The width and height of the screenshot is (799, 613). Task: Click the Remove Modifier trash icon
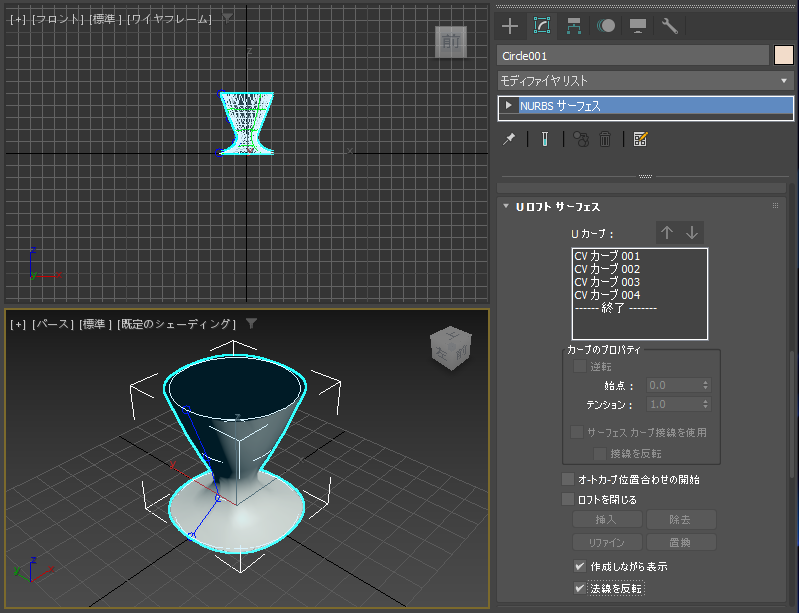[605, 139]
